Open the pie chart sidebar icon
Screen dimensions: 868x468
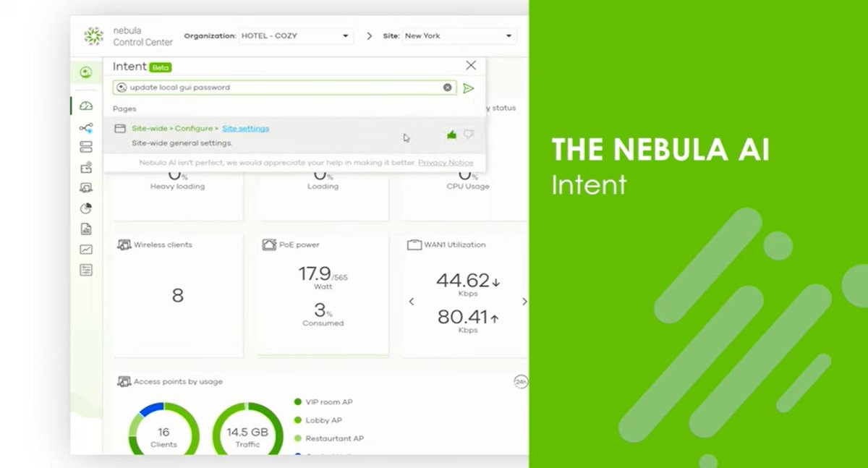[86, 208]
